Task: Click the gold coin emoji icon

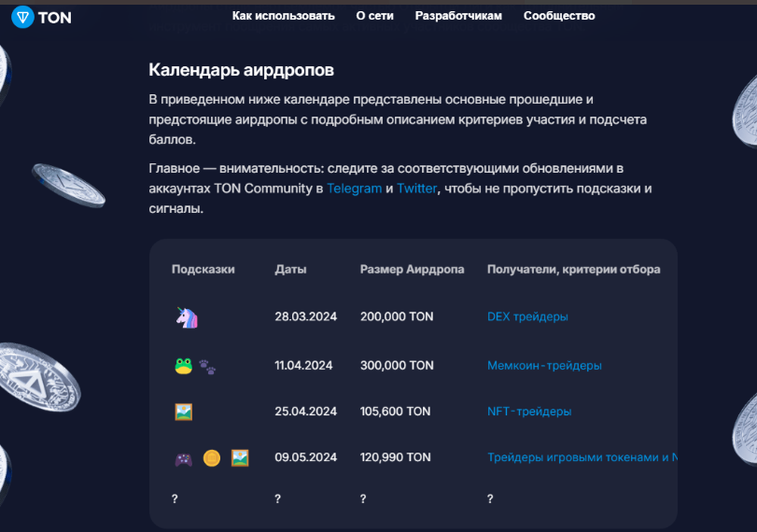Action: (x=212, y=457)
